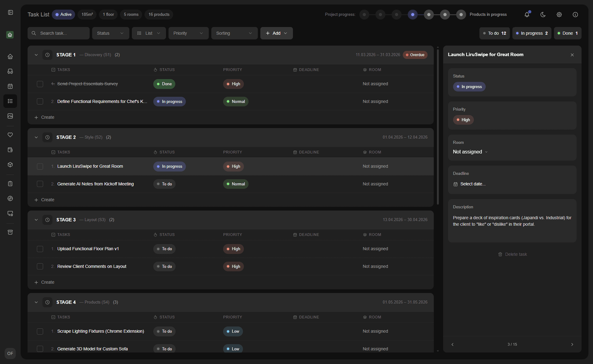Open the calendar section from sidebar
The image size is (593, 364).
pyautogui.click(x=10, y=86)
